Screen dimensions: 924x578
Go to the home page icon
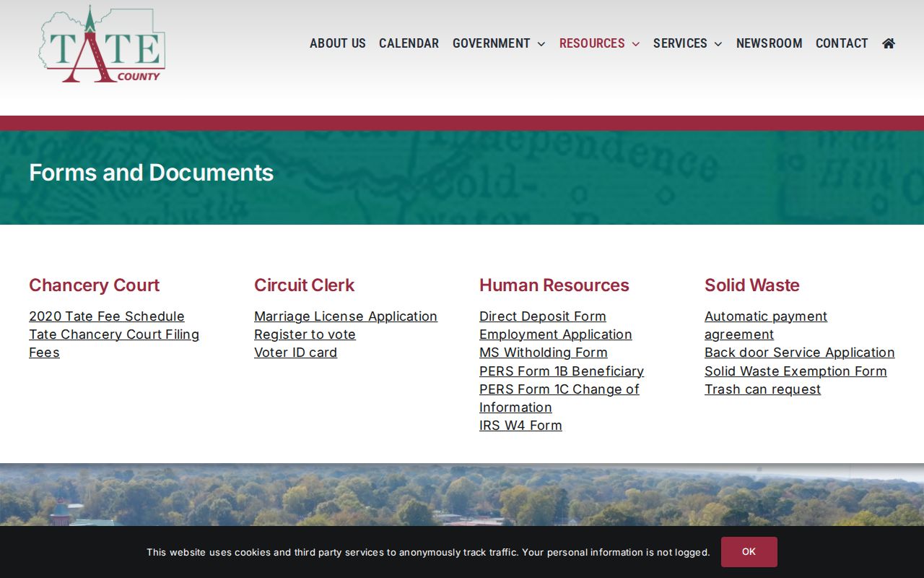(x=889, y=43)
